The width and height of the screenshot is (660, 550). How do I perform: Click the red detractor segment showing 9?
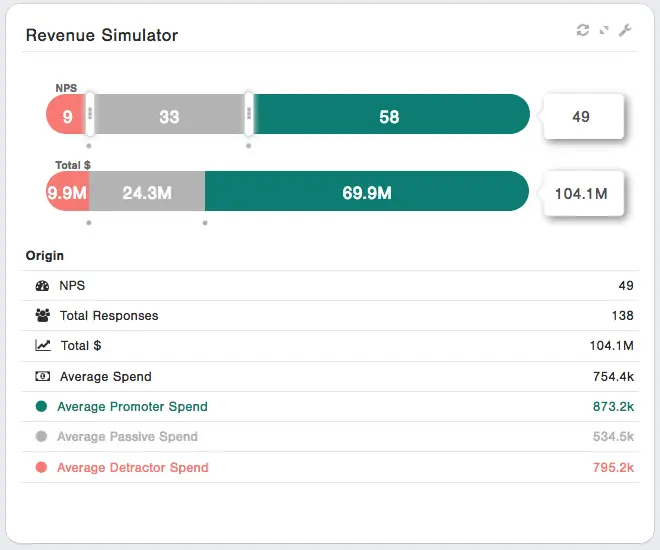point(66,116)
